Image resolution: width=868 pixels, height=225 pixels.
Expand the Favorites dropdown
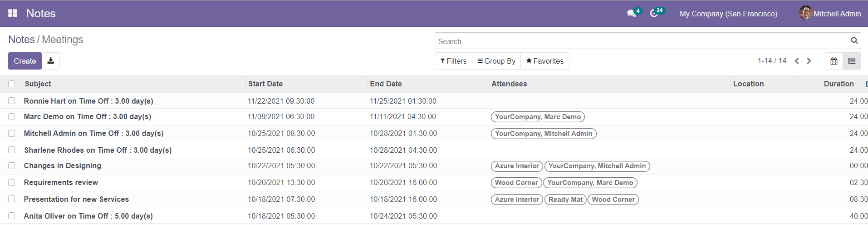pos(545,61)
